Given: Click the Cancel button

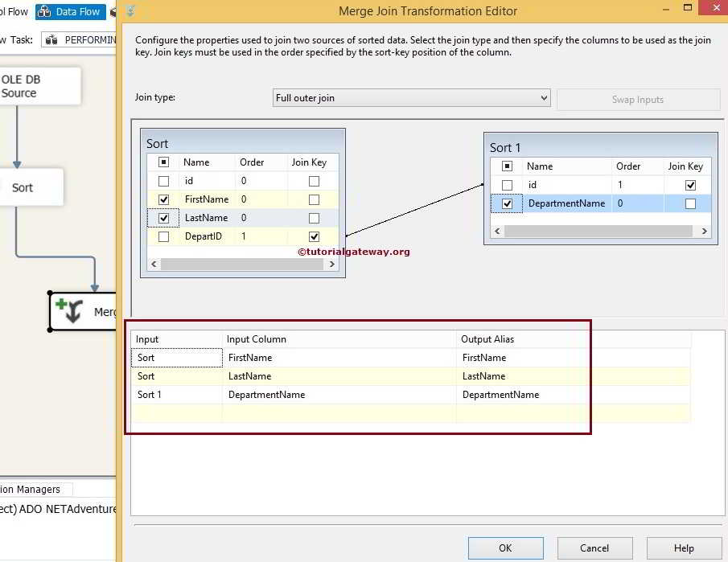Looking at the screenshot, I should (x=594, y=547).
